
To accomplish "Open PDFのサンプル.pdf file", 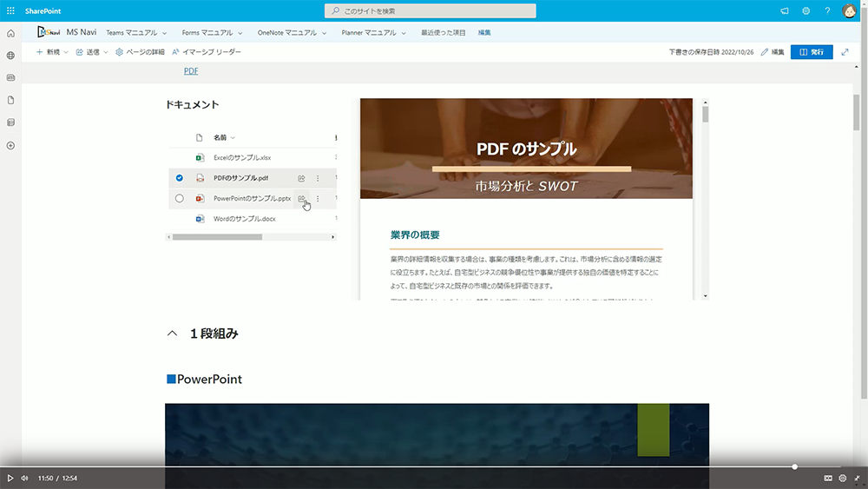I will 240,178.
